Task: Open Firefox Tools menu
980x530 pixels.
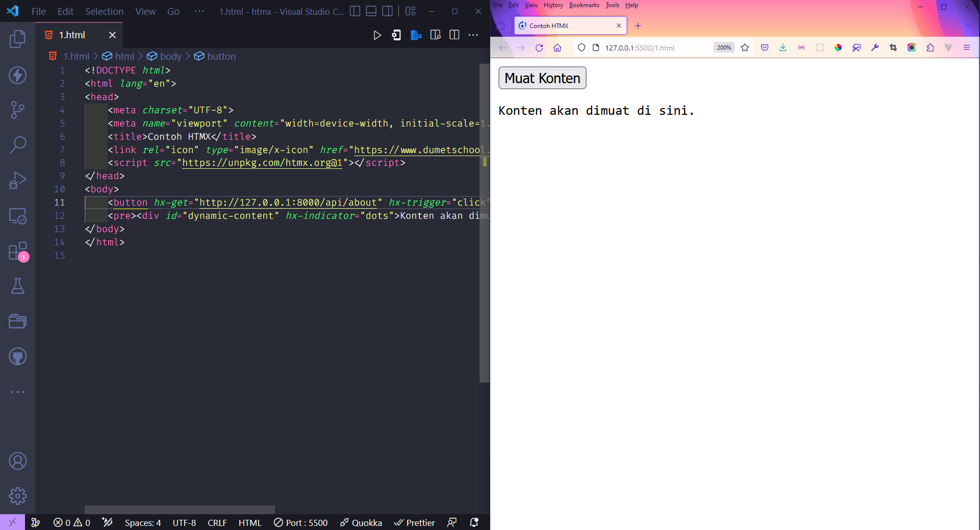Action: (612, 5)
